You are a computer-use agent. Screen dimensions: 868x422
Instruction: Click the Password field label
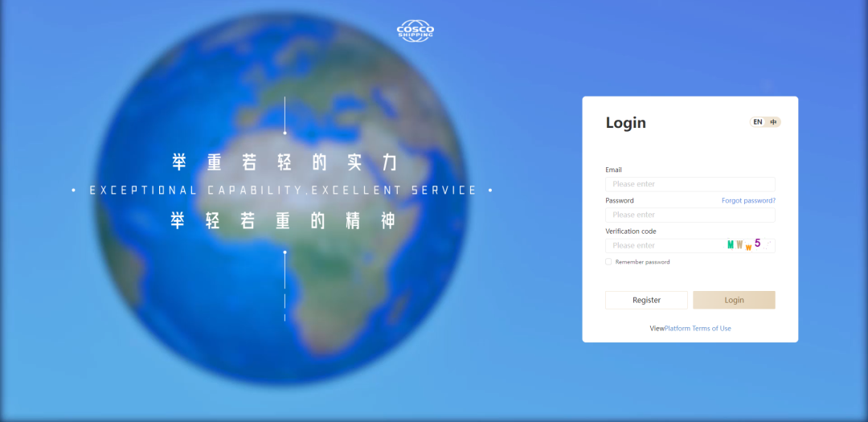[620, 200]
